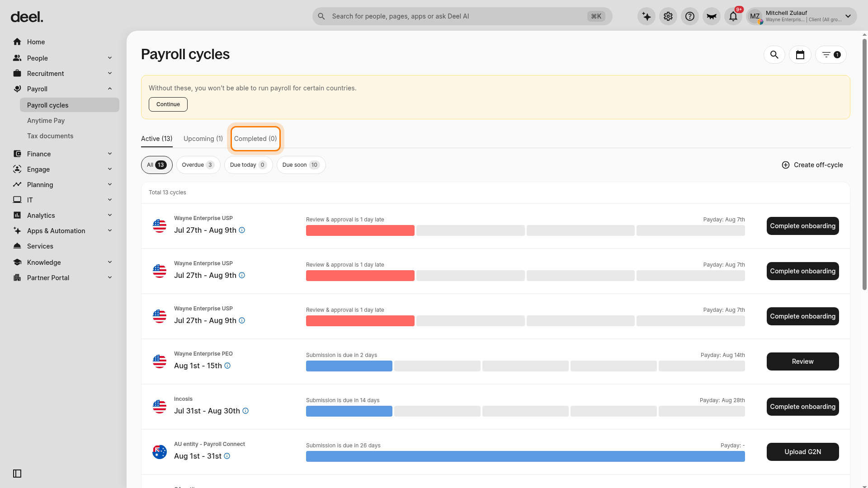Viewport: 868px width, 488px height.
Task: Click the deel logo
Action: coord(27,17)
